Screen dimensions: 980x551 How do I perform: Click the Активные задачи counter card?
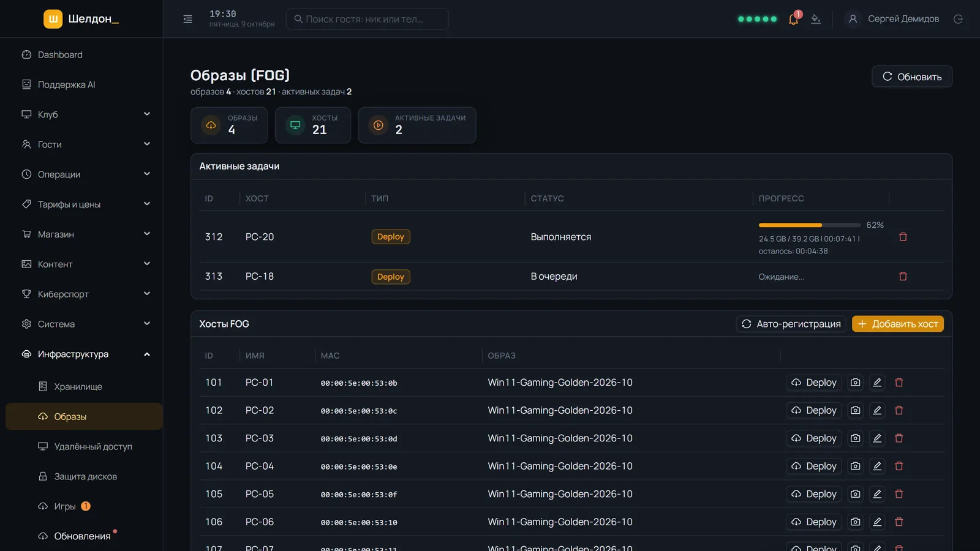point(417,126)
